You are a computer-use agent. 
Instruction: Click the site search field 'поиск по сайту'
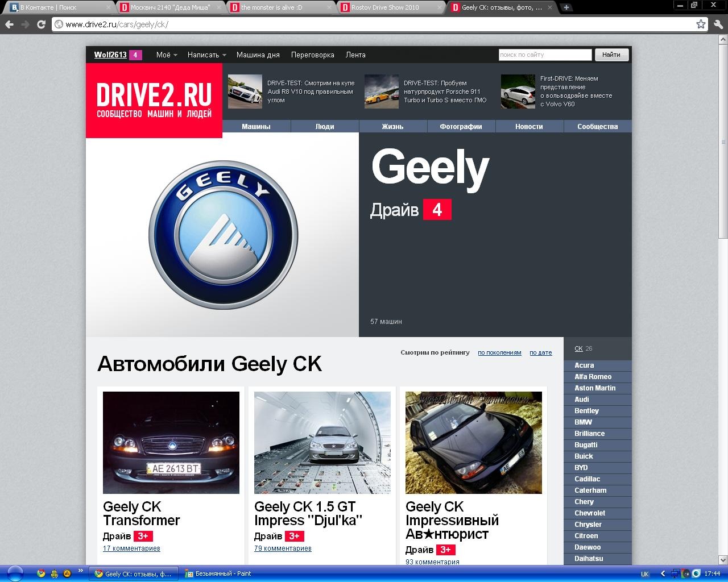[545, 55]
